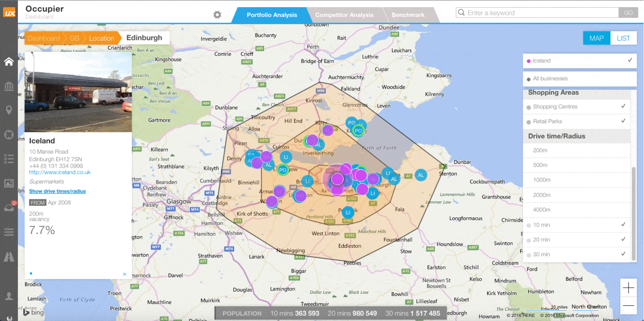Click the 20 mins 980 549 population

[352, 313]
